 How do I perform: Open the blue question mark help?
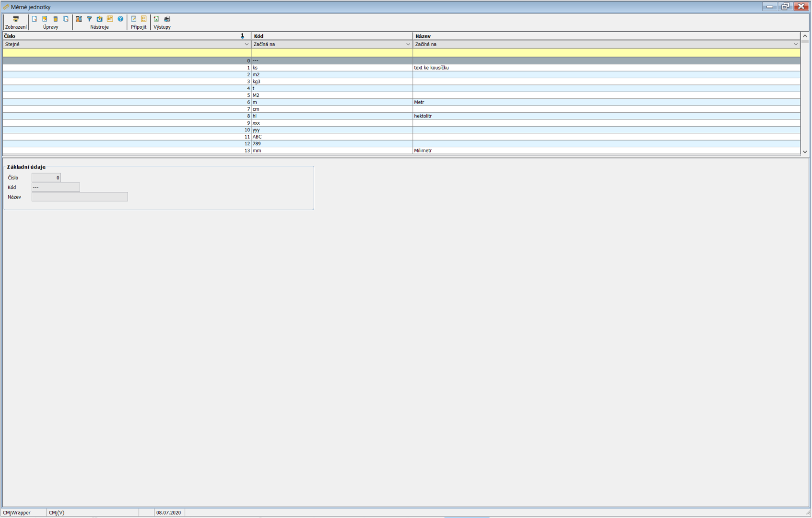[x=120, y=19]
